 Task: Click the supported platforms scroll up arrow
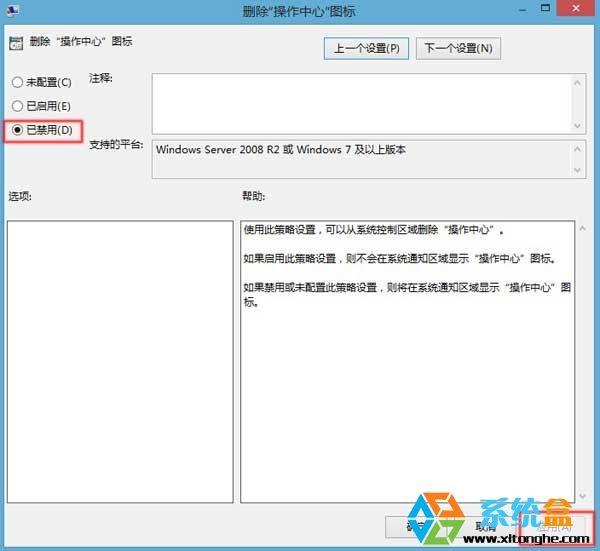578,149
